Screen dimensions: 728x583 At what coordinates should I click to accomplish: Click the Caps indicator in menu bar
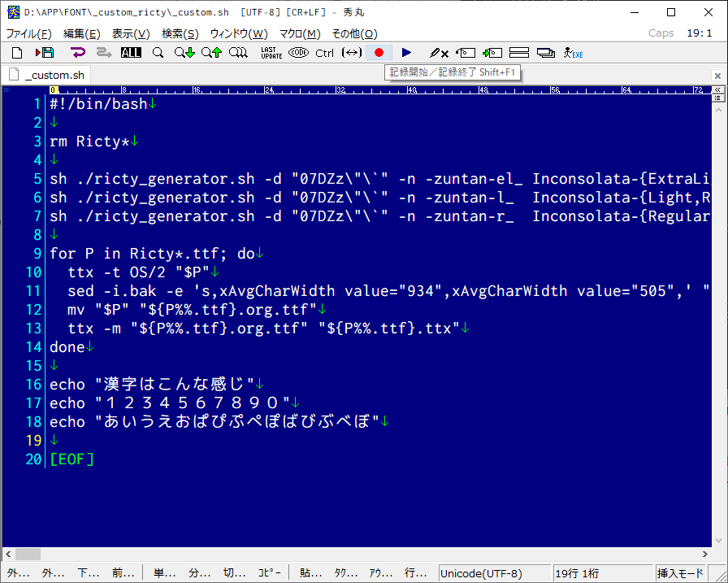pyautogui.click(x=661, y=33)
